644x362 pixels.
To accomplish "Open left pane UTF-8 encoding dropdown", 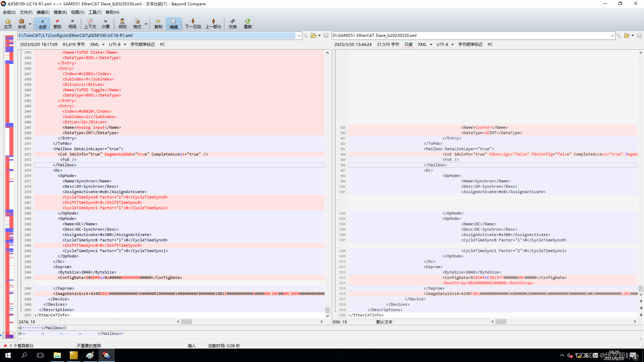I will coord(117,45).
